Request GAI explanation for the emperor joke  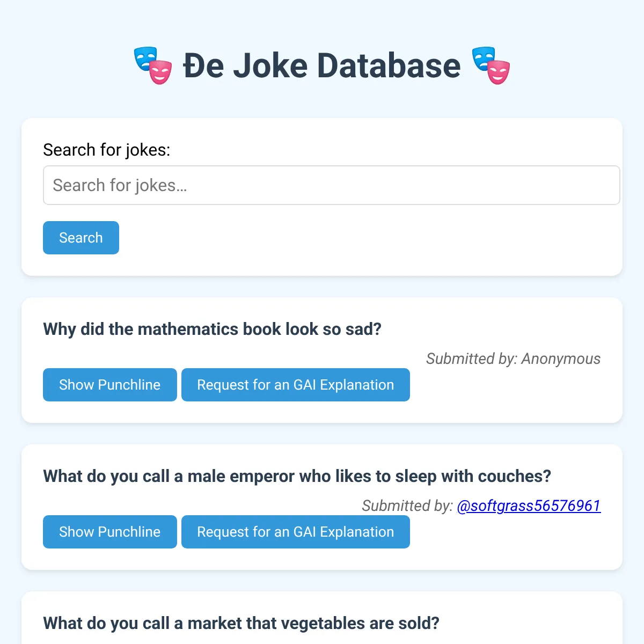[x=296, y=532]
